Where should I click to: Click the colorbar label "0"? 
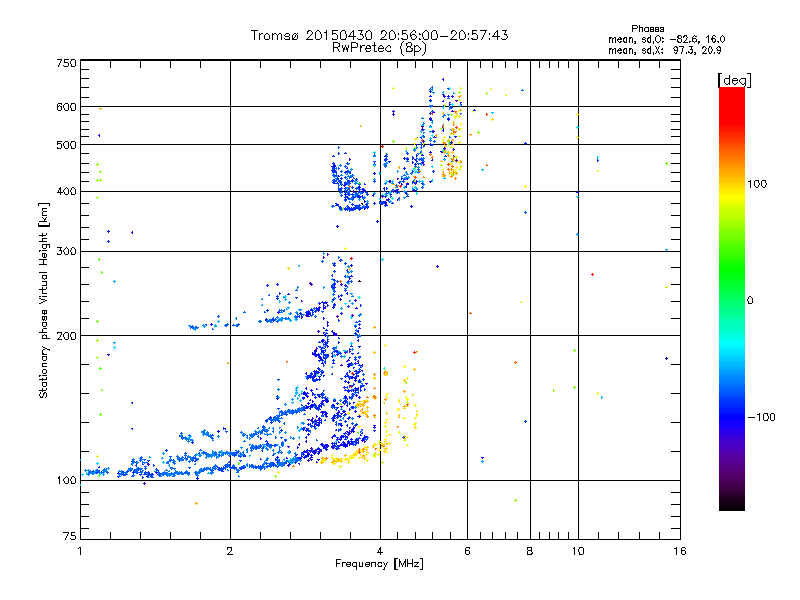[750, 300]
